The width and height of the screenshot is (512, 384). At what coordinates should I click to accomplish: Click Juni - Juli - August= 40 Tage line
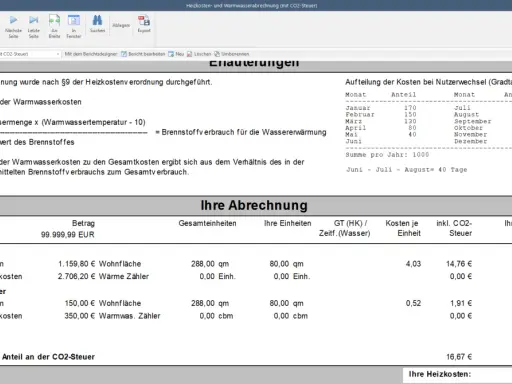click(x=406, y=170)
